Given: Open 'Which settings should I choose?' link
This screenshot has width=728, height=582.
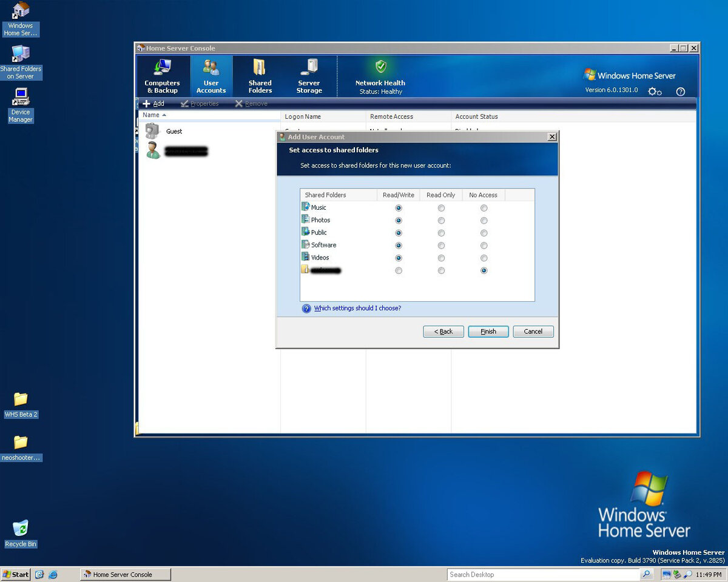Looking at the screenshot, I should tap(357, 309).
